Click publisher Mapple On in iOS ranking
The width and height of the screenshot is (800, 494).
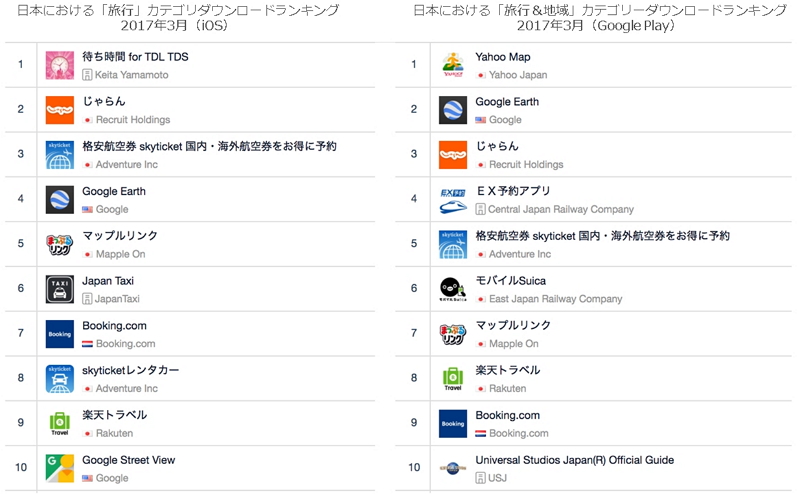click(121, 254)
